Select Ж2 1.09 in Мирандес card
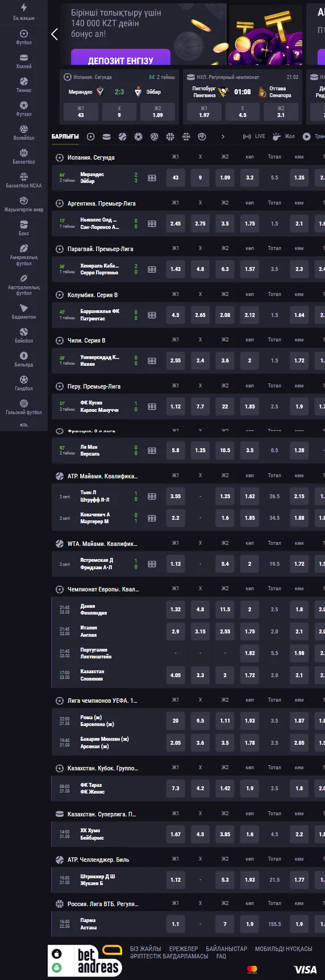The width and height of the screenshot is (325, 980). [x=157, y=112]
